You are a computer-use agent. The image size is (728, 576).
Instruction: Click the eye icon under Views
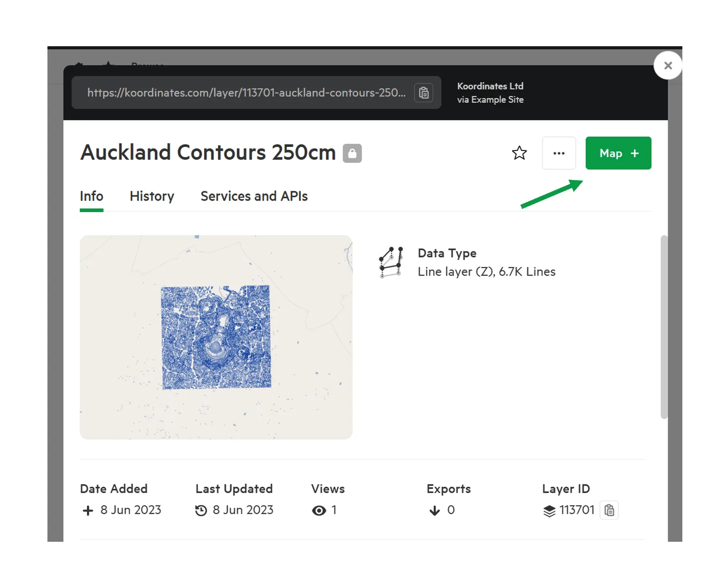coord(319,510)
